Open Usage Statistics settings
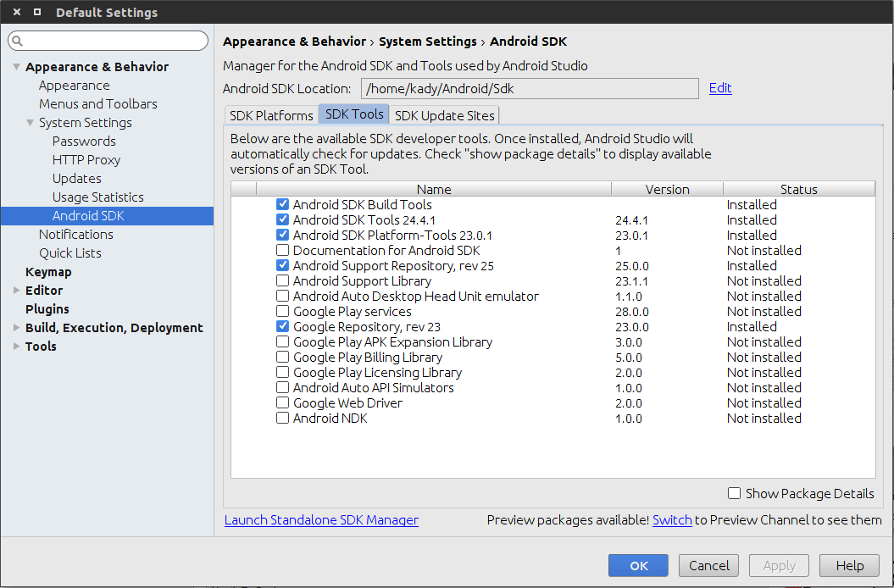 (98, 197)
